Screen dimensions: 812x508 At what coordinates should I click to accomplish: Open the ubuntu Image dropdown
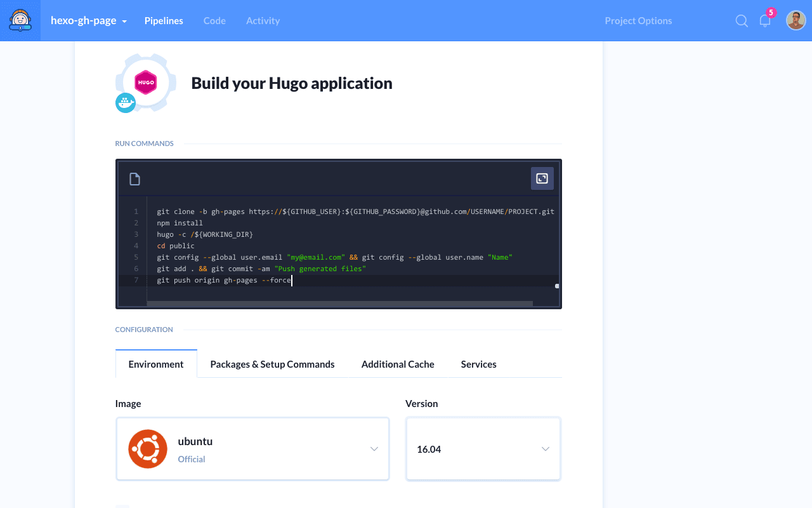pos(252,449)
